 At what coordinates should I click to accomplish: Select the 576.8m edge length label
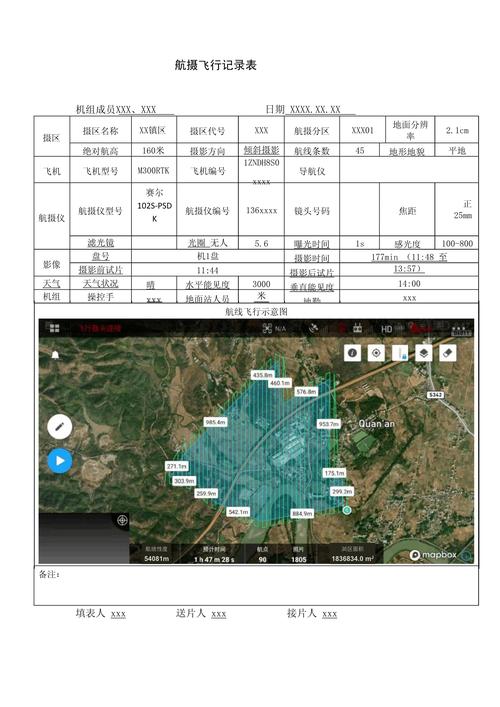(306, 392)
